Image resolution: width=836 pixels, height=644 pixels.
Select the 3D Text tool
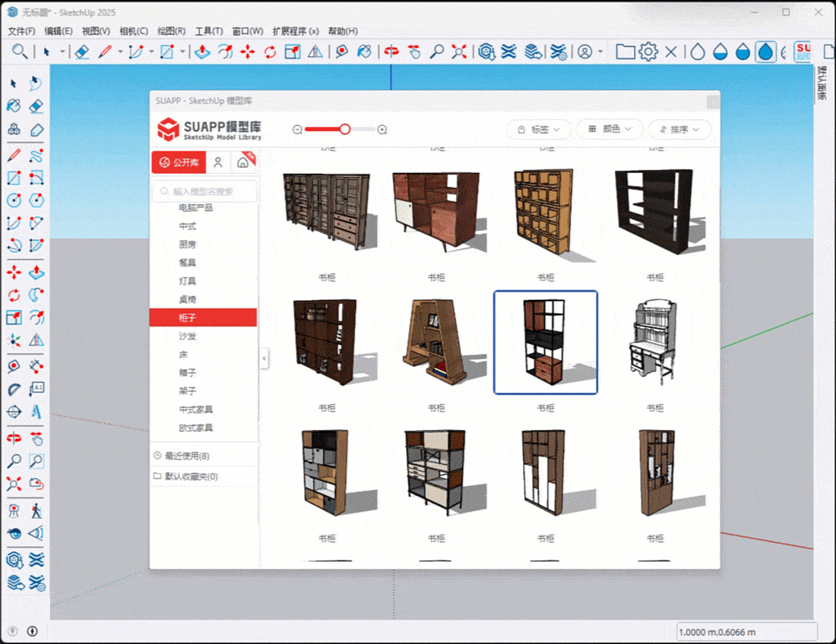click(x=36, y=412)
